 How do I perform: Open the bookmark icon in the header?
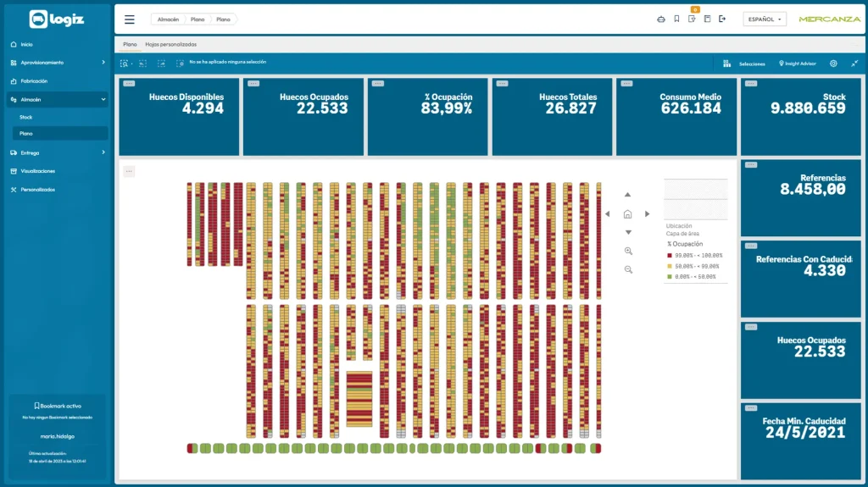point(676,19)
